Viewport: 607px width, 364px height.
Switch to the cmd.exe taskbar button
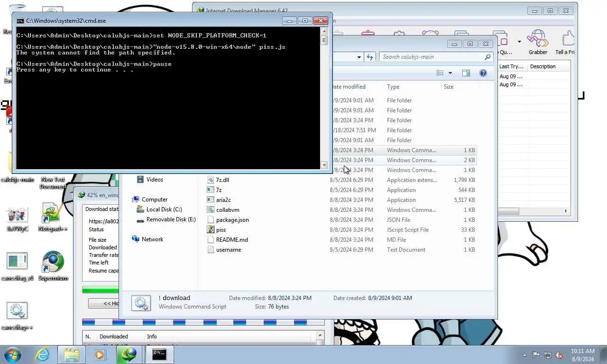(159, 354)
